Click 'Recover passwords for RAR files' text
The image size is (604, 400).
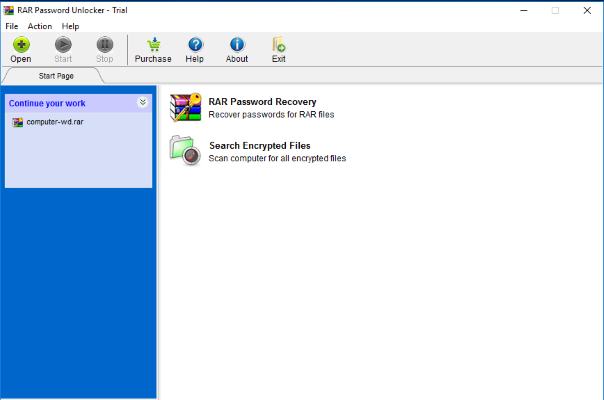coord(271,114)
